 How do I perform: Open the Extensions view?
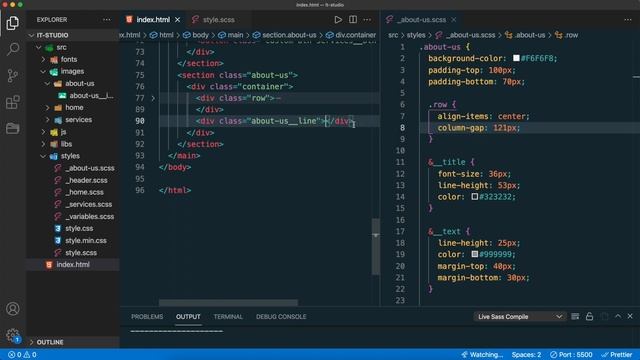[x=13, y=102]
